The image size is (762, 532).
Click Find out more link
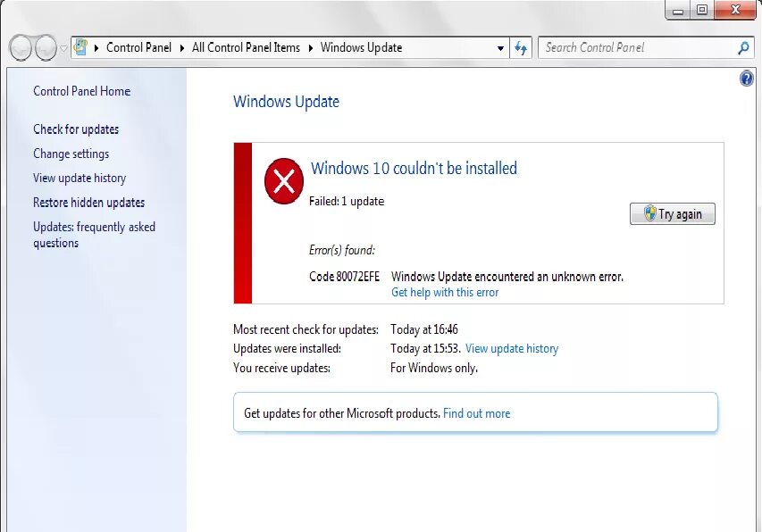[x=477, y=413]
